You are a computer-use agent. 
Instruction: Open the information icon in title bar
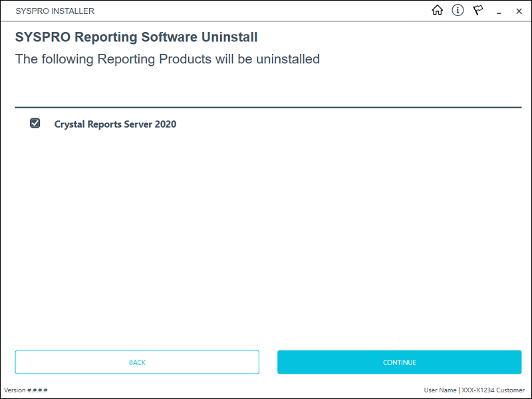[x=458, y=11]
